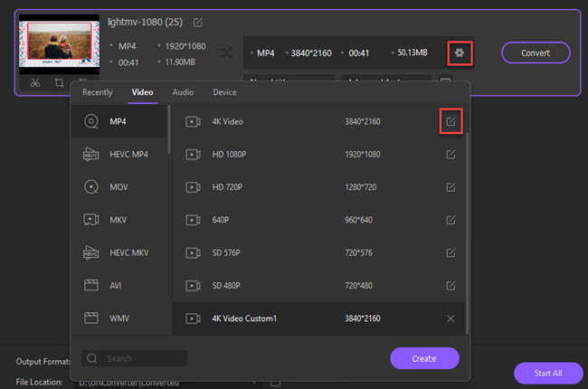This screenshot has height=389, width=588.
Task: Edit the HD 720P preset
Action: (x=450, y=186)
